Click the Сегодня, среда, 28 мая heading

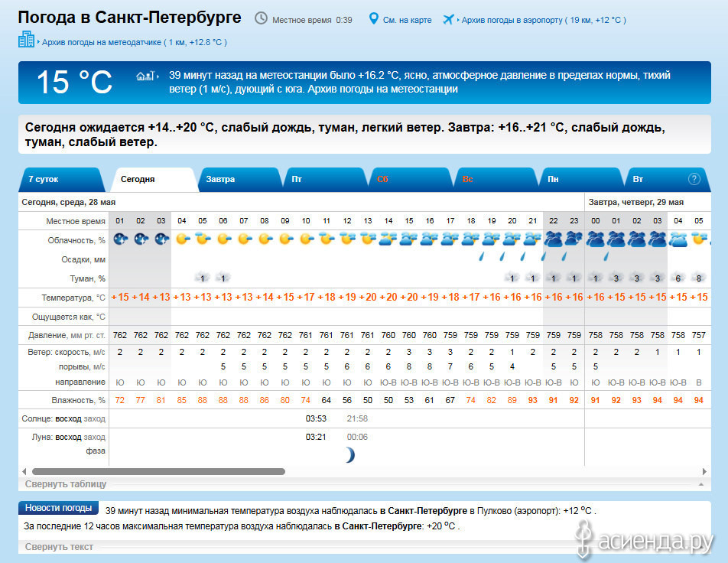click(x=68, y=202)
